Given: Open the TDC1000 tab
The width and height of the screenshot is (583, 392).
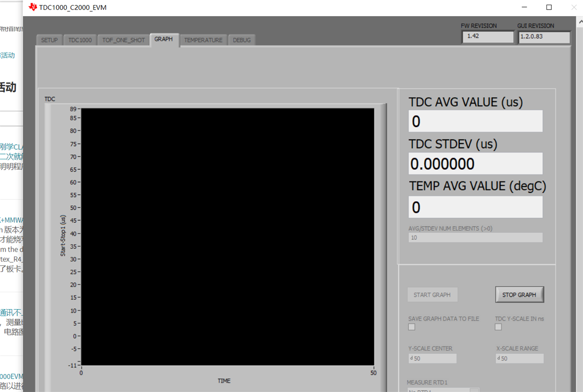Looking at the screenshot, I should tap(80, 40).
